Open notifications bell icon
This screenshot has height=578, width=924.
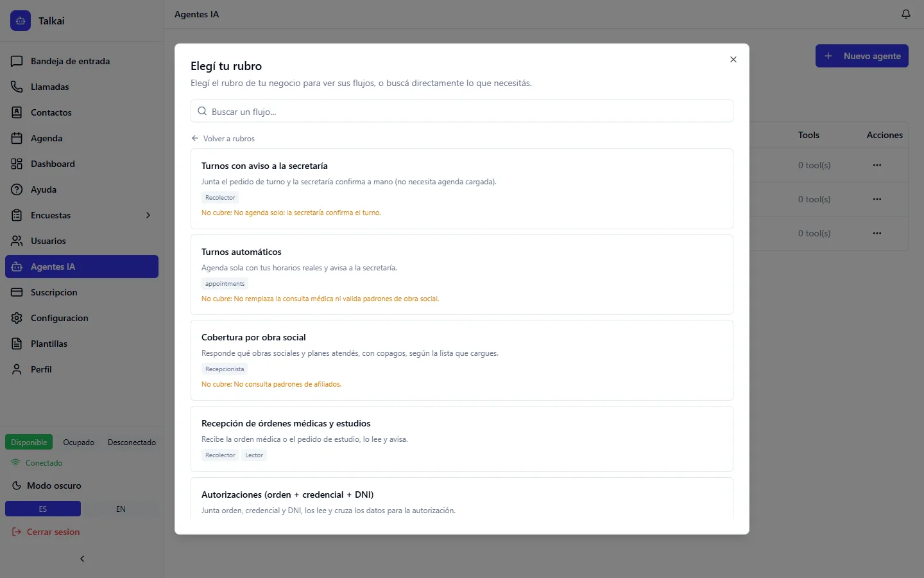906,14
